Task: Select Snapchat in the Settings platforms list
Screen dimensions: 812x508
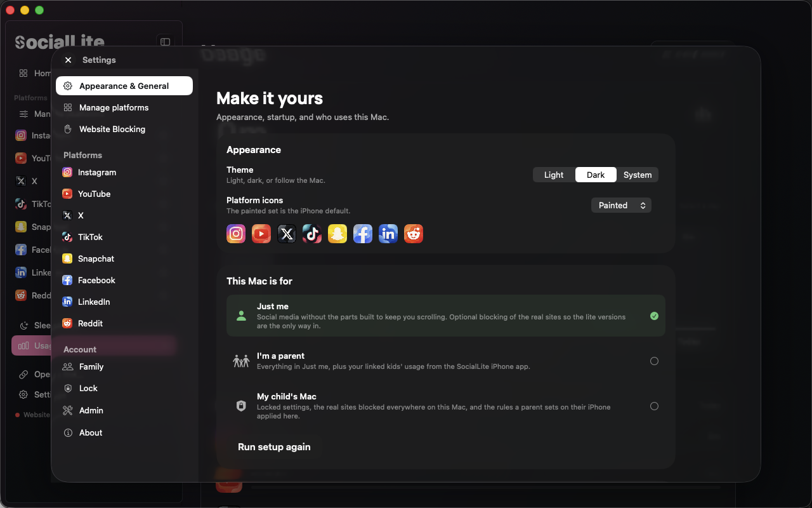Action: [124, 258]
